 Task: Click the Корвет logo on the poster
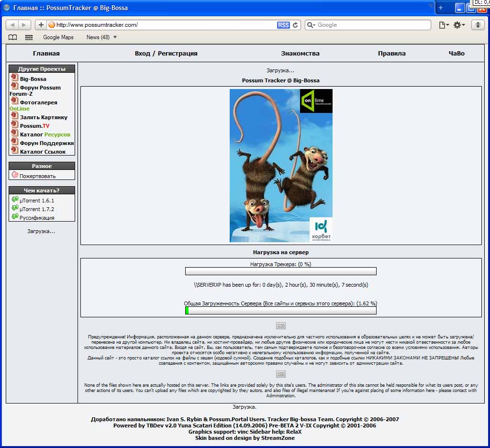pyautogui.click(x=321, y=230)
